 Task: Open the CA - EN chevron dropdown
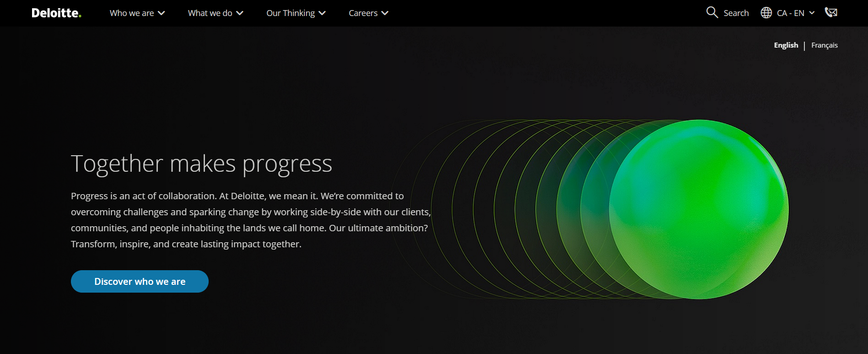pyautogui.click(x=812, y=13)
